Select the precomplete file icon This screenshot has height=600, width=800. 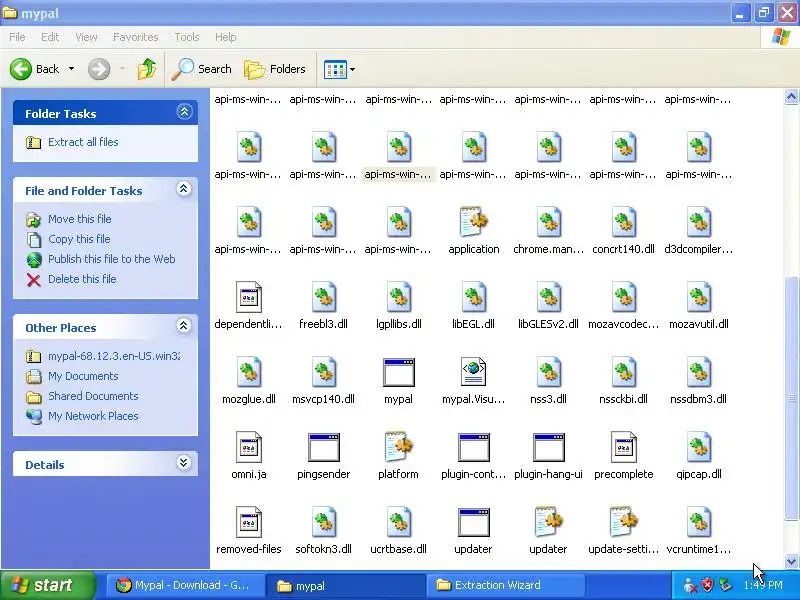[x=623, y=447]
